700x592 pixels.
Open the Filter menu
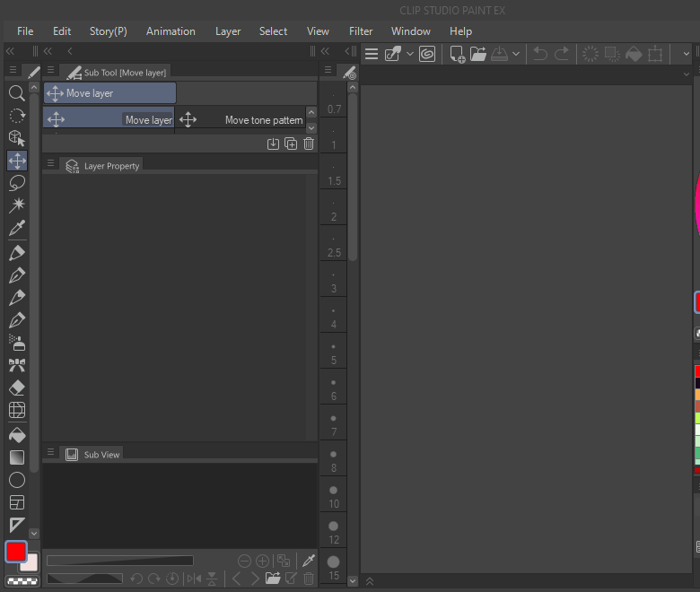361,31
